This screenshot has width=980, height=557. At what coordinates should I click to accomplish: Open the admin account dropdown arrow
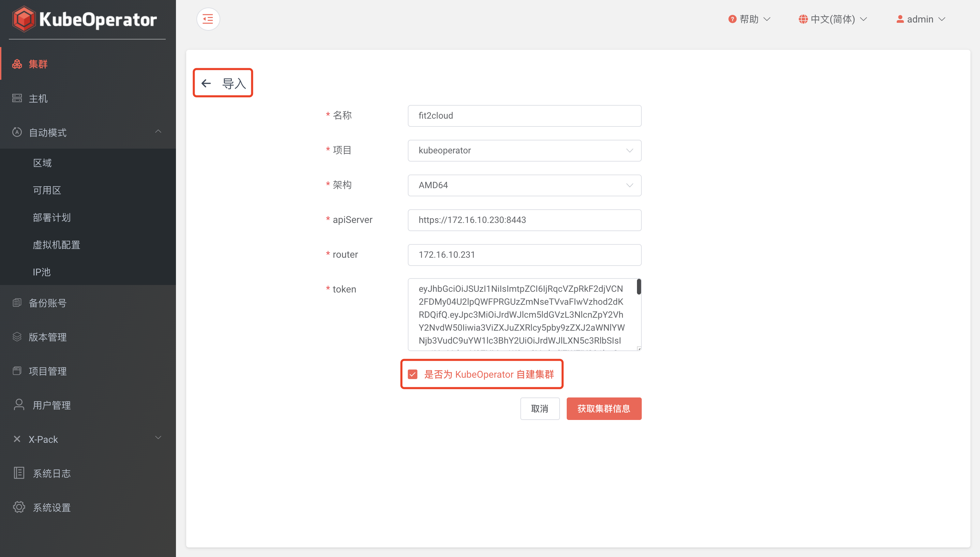(942, 19)
